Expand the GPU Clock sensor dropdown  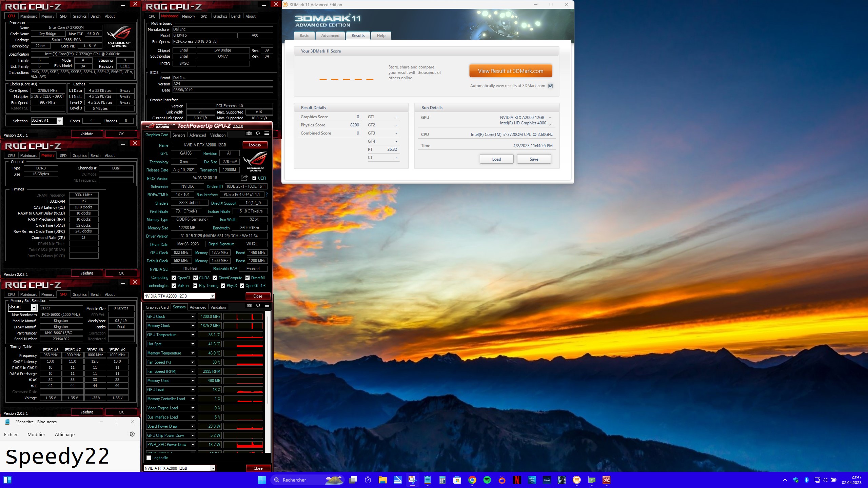pos(193,317)
